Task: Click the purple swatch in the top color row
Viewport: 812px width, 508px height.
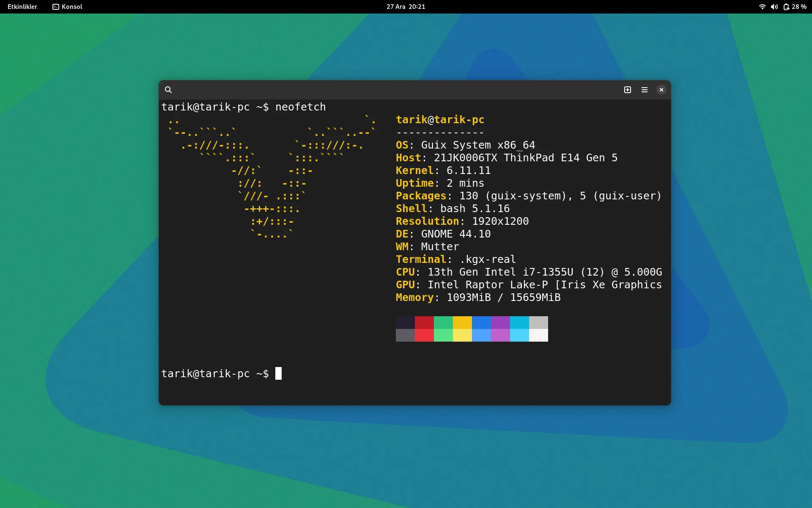Action: [500, 323]
